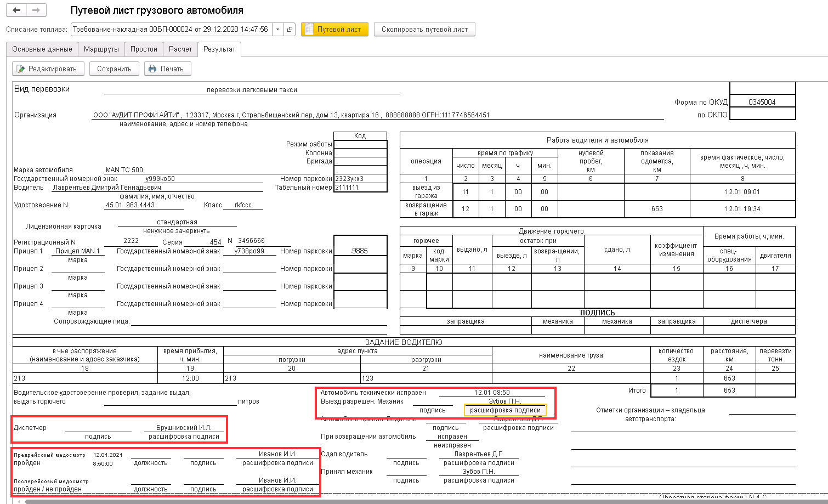Select pre-trip medical date 12.01.2021

coord(108,455)
